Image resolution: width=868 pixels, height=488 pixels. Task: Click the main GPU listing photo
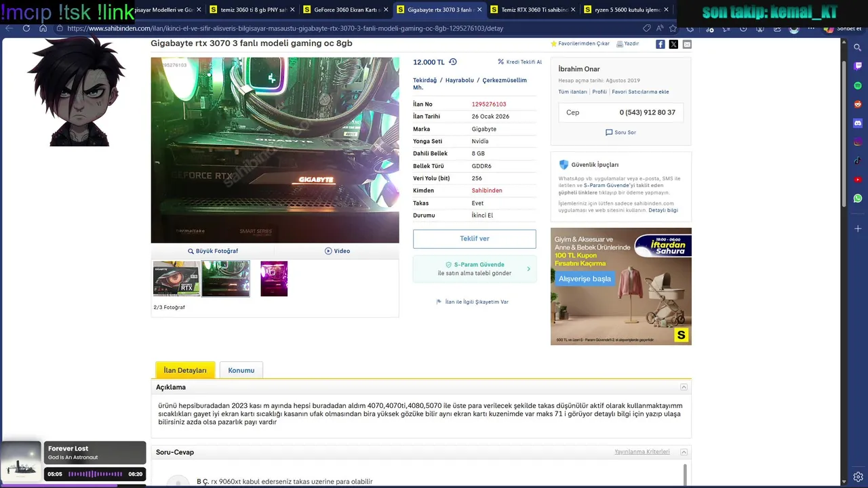(x=275, y=150)
